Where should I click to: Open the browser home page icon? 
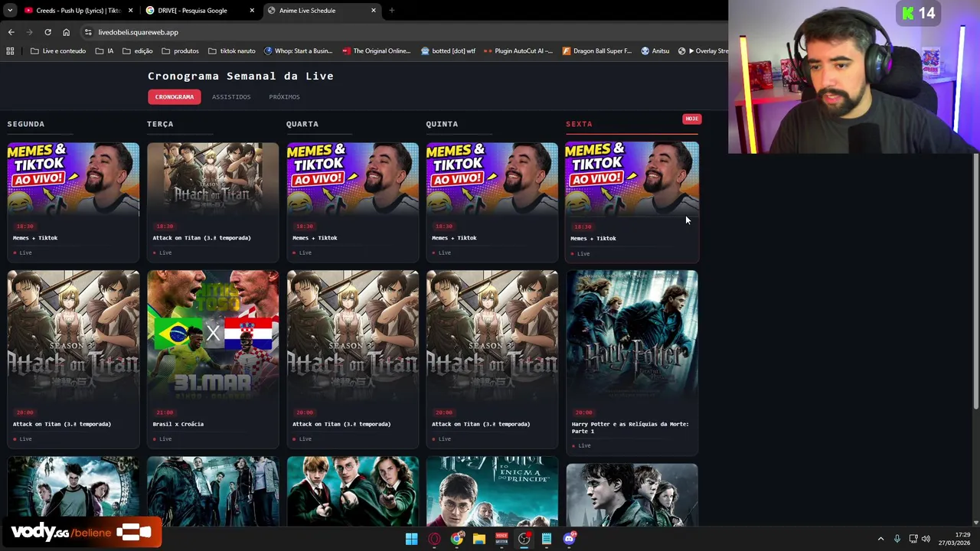66,32
